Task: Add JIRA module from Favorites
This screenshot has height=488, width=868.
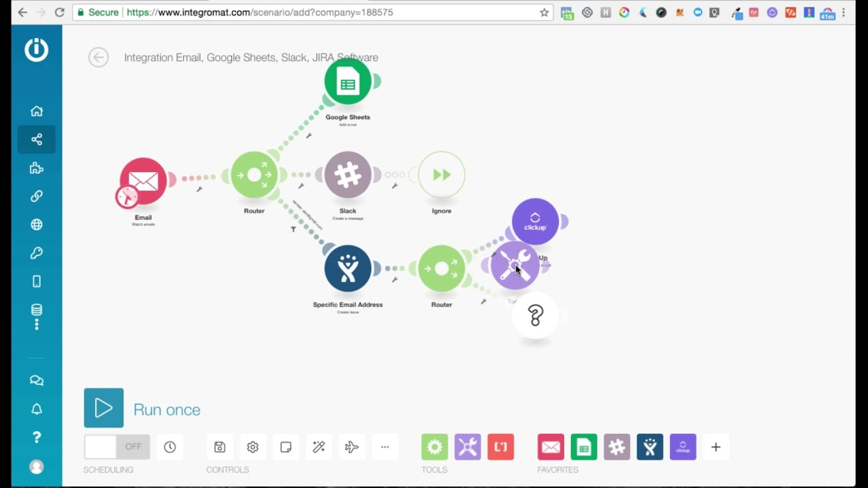Action: coord(650,447)
